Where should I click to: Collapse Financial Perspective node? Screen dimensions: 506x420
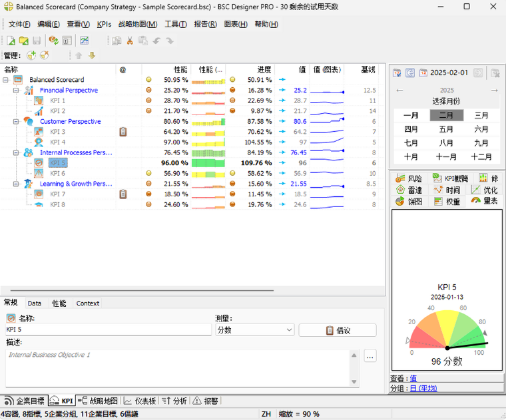[16, 91]
